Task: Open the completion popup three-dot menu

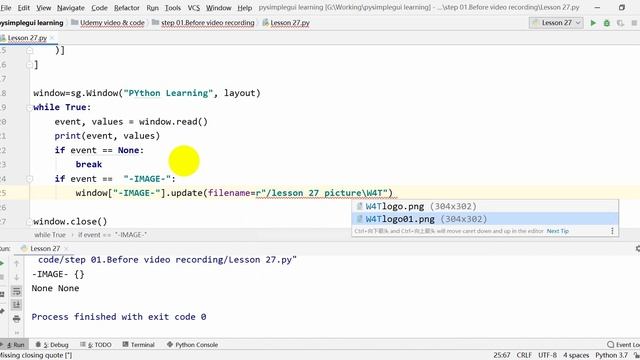Action: 612,231
